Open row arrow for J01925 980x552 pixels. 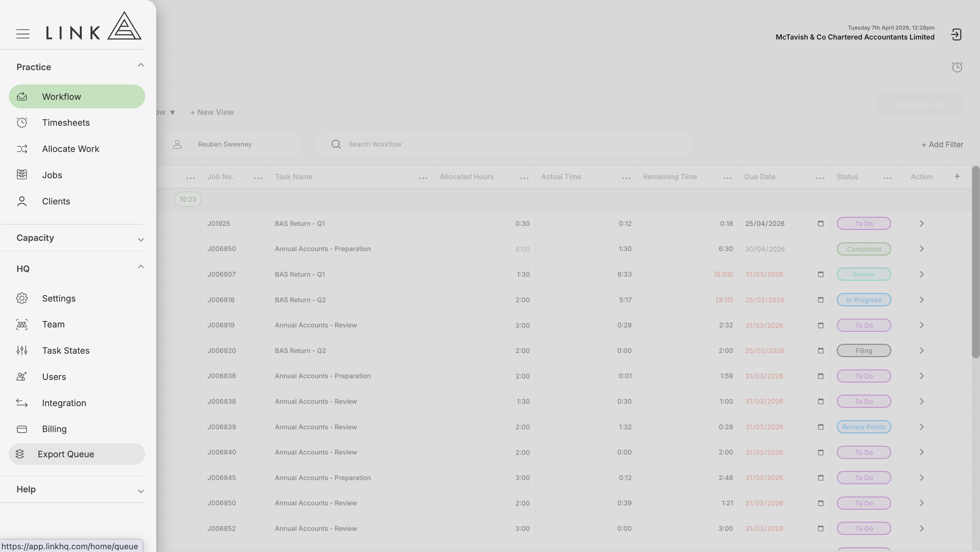922,224
